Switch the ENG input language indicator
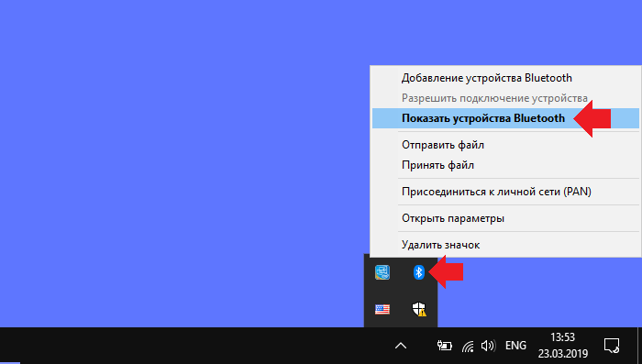The width and height of the screenshot is (642, 364). coord(515,346)
